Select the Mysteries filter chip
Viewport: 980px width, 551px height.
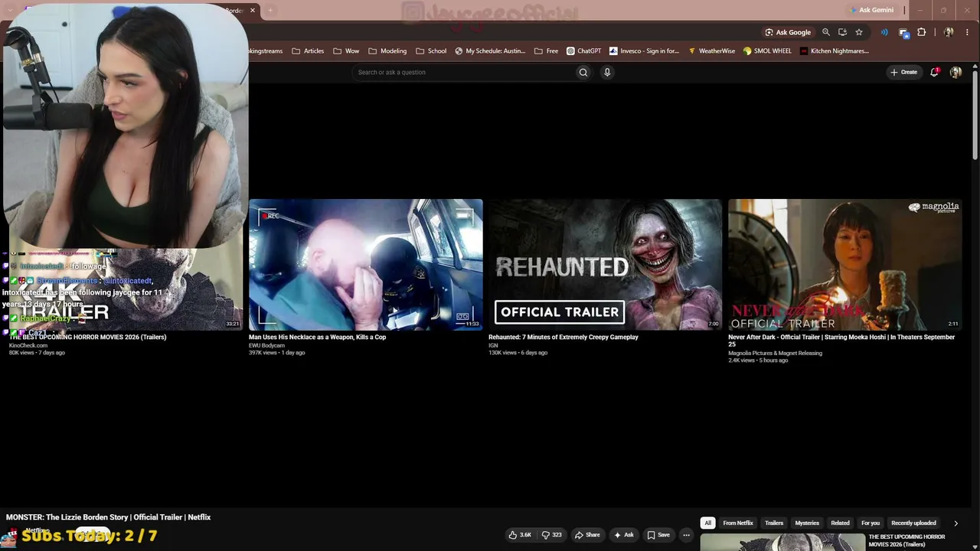point(807,523)
